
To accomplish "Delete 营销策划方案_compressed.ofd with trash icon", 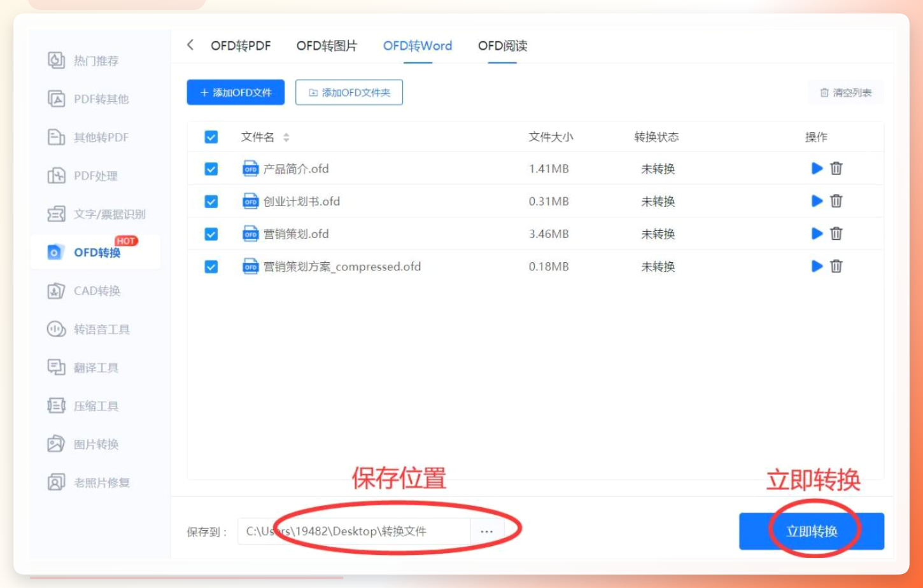I will (836, 266).
